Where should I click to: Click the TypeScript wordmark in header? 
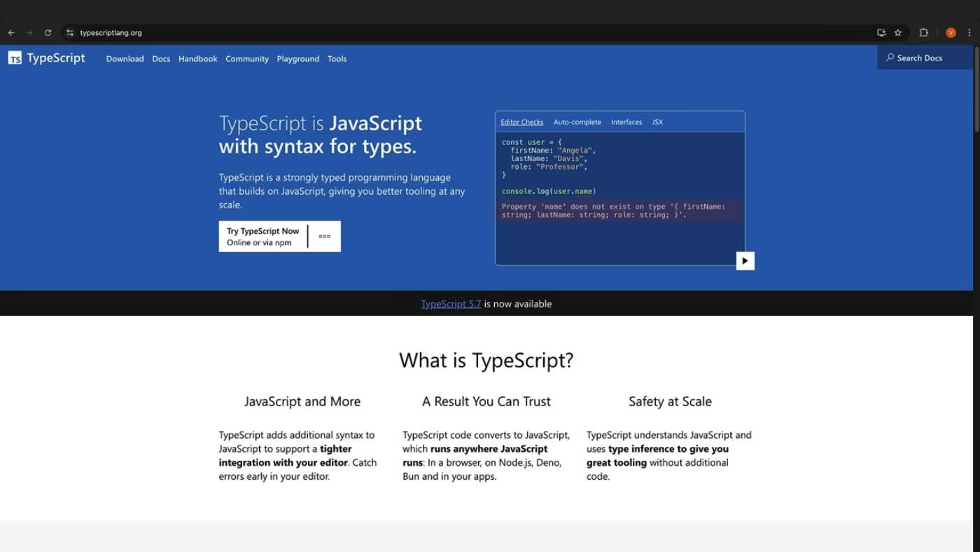56,58
